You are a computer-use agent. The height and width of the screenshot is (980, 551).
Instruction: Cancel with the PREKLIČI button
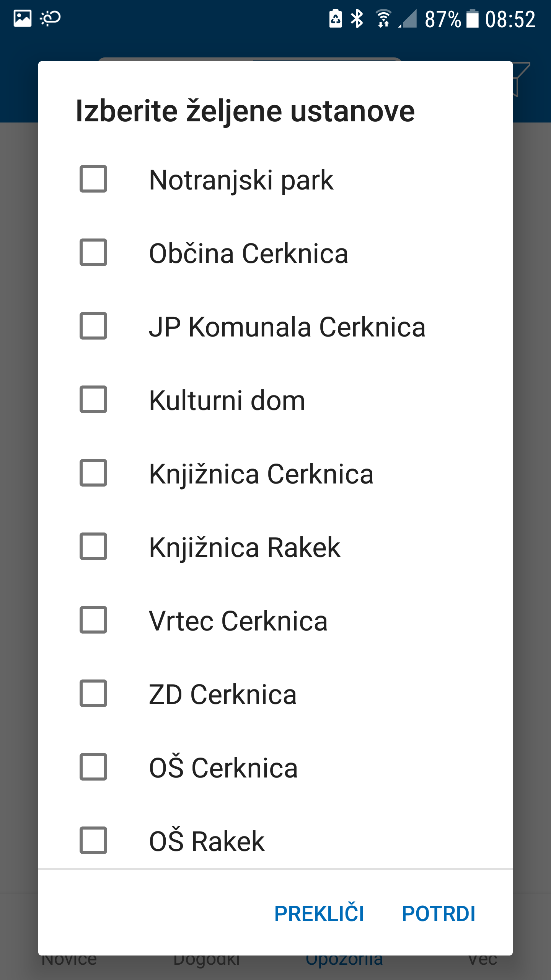coord(319,914)
